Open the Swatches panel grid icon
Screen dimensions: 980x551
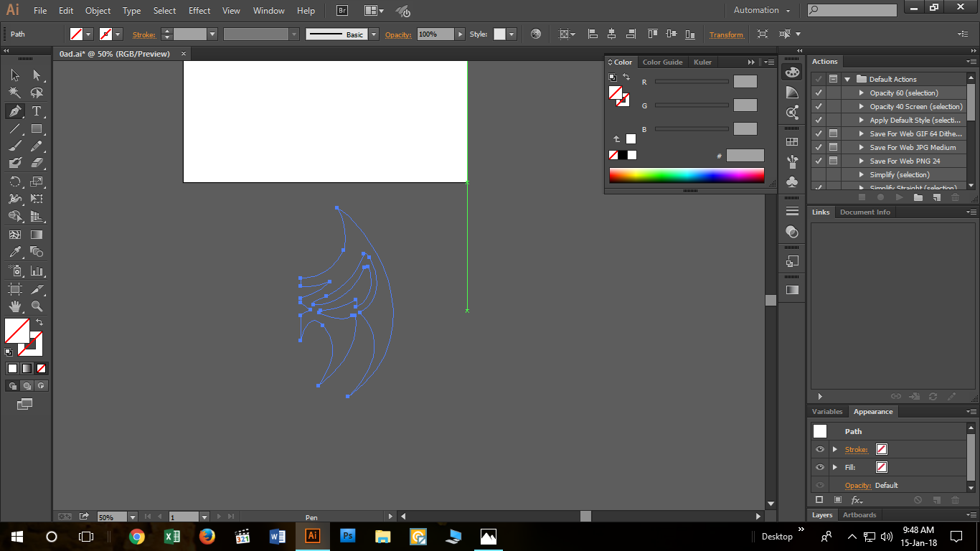pyautogui.click(x=792, y=142)
